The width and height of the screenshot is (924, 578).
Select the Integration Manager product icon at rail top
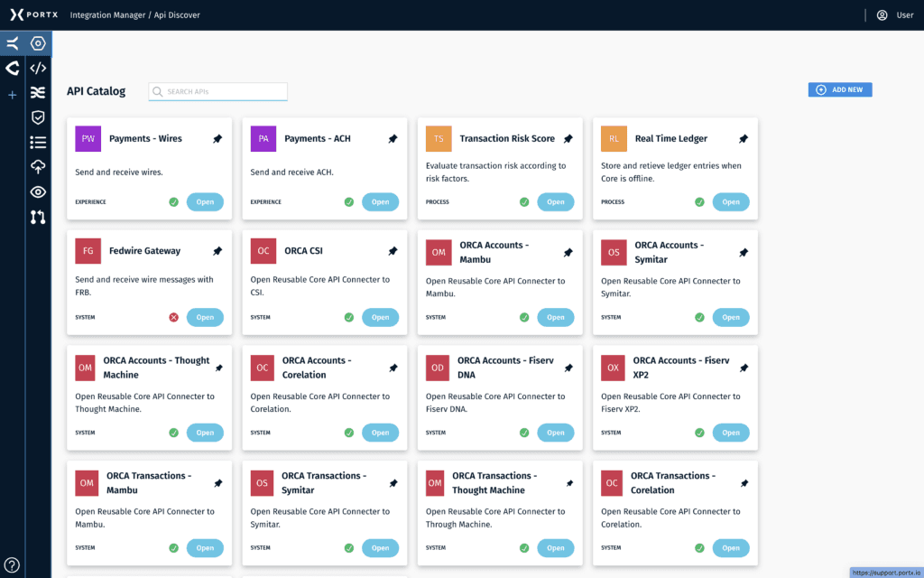(x=13, y=43)
